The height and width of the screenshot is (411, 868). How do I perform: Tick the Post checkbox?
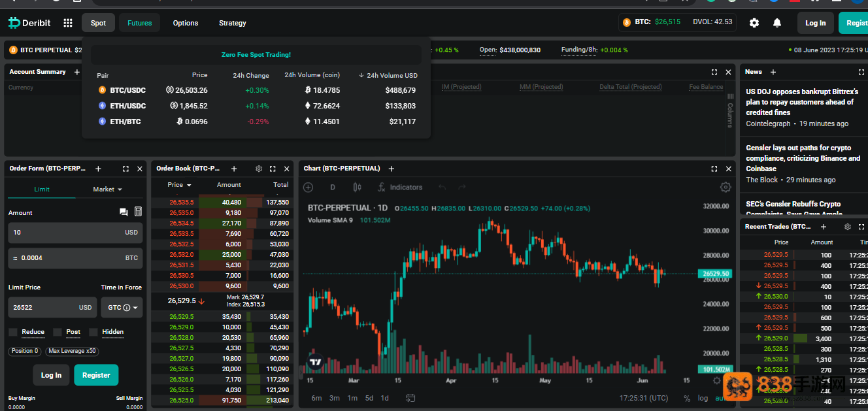click(58, 332)
